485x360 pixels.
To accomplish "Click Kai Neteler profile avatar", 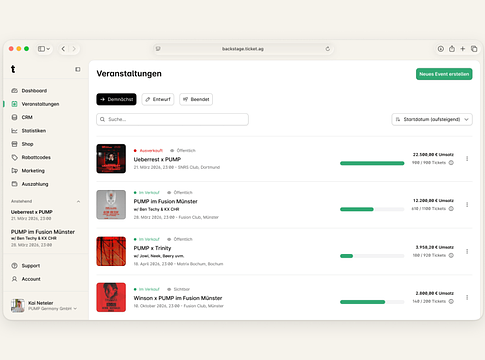I will 18,306.
